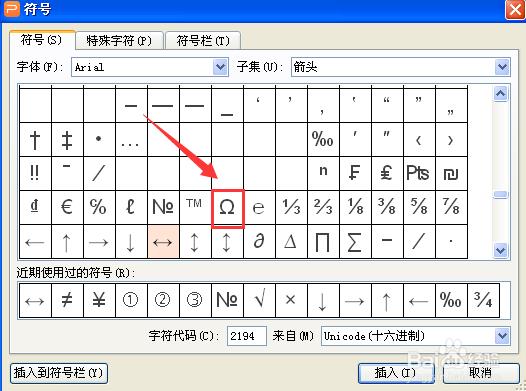
Task: Choose the partial differential symbol
Action: [x=259, y=242]
